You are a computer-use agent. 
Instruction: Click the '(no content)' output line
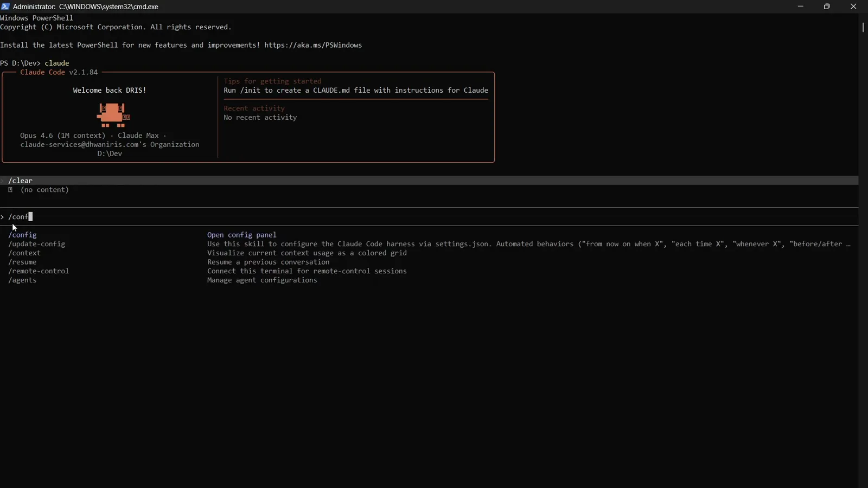pyautogui.click(x=44, y=190)
